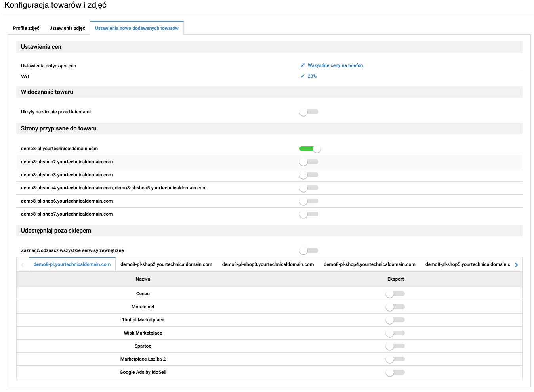Viewport: 534px width, 392px height.
Task: Switch to demo8-pl-shop5 external services tab
Action: (x=467, y=264)
